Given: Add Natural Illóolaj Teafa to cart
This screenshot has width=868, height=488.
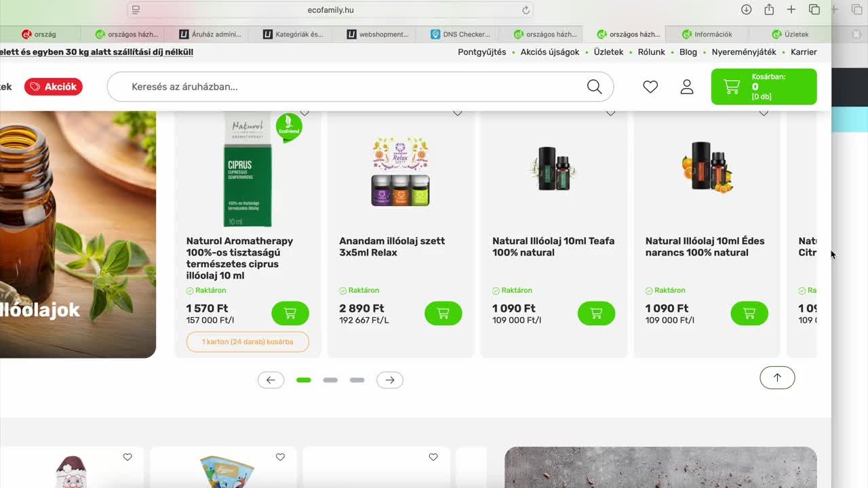Looking at the screenshot, I should [596, 313].
